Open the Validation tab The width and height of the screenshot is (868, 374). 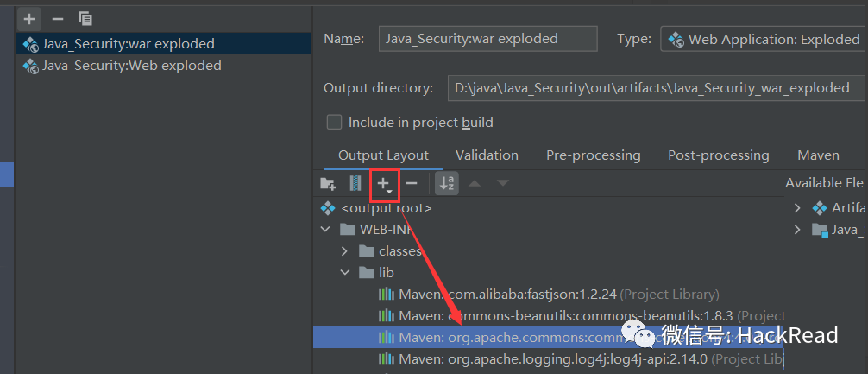coord(487,155)
